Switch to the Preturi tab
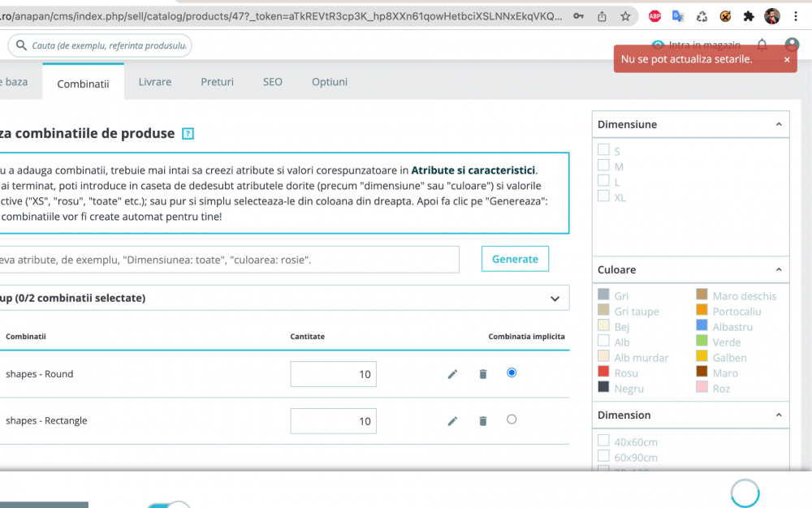 click(x=217, y=81)
